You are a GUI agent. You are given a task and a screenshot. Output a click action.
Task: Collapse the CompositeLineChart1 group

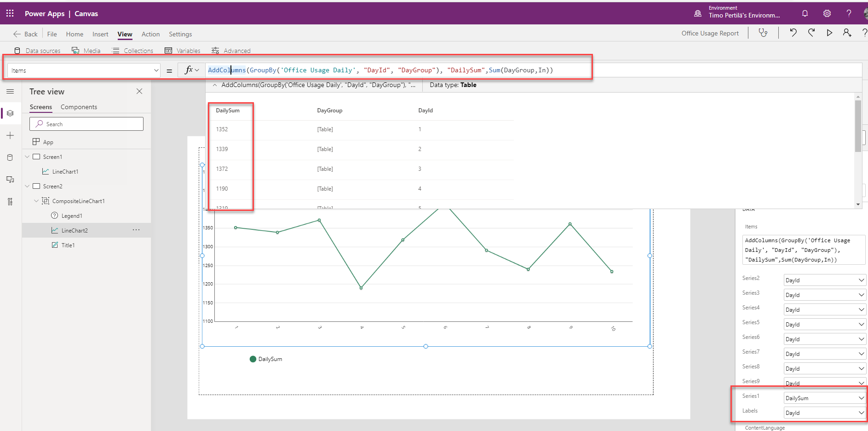[36, 201]
